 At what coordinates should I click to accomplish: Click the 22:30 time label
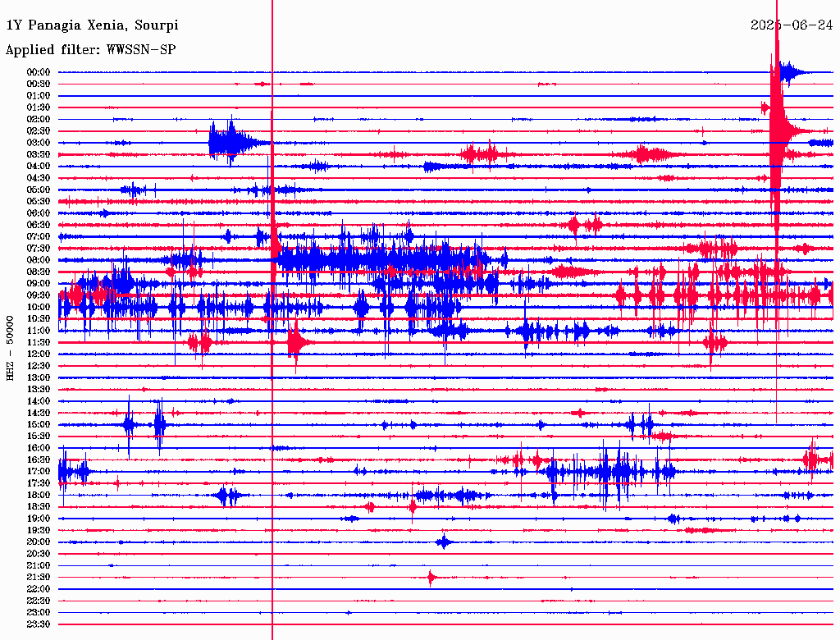(x=39, y=601)
